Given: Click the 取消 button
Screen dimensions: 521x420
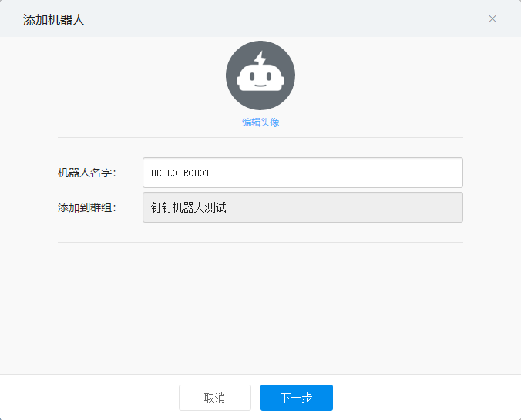Looking at the screenshot, I should (x=215, y=398).
